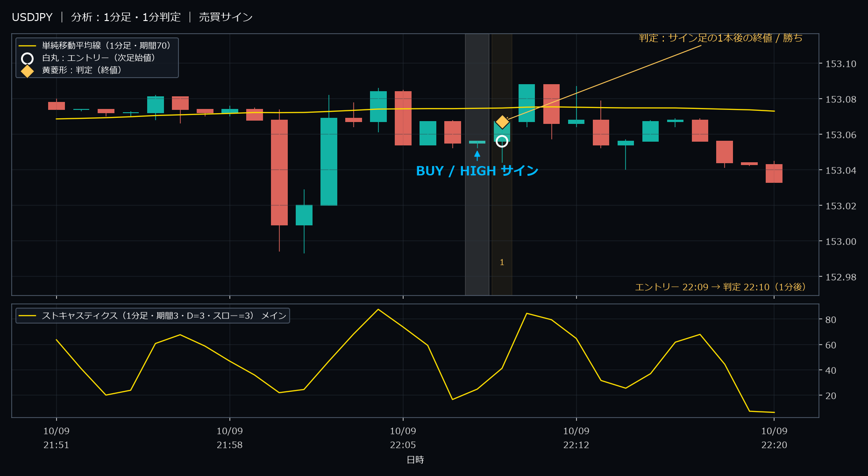This screenshot has width=868, height=476.
Task: Click the 153.04 price axis label
Action: (x=840, y=170)
